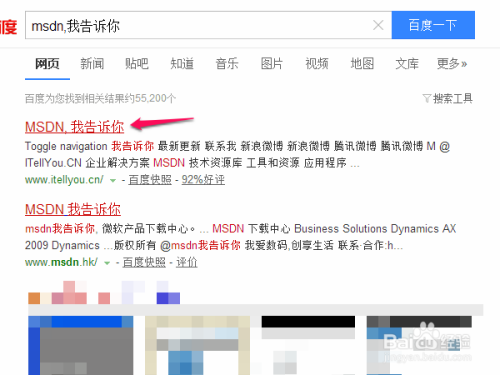Open the blue-and-gray first image thumbnail

pyautogui.click(x=81, y=345)
